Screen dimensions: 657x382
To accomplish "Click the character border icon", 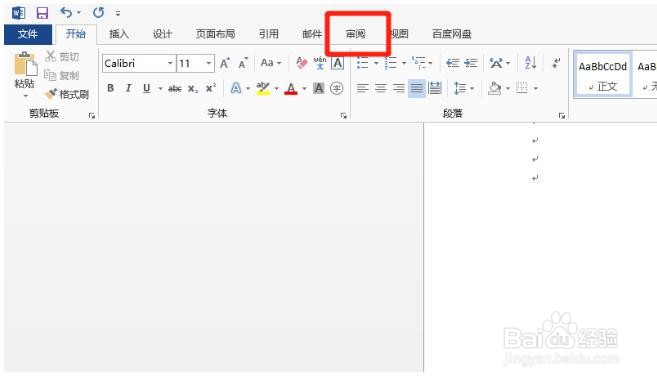I will [x=337, y=63].
